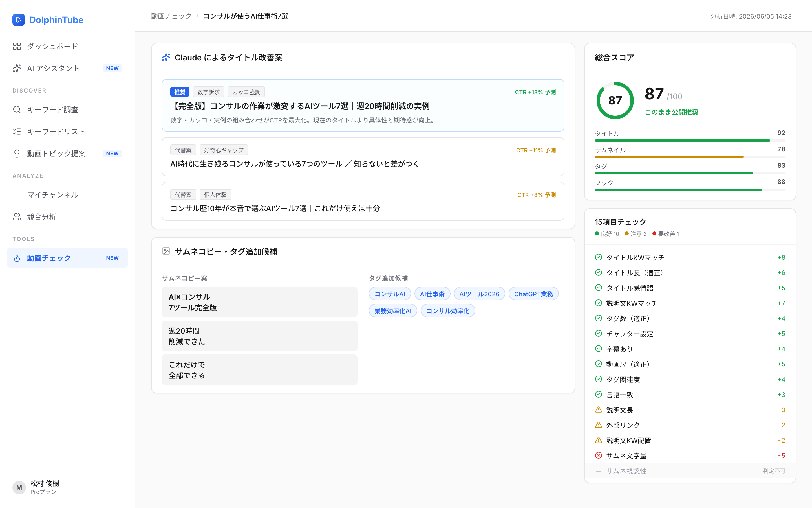The width and height of the screenshot is (812, 508).
Task: Click the user avatar M
Action: tap(19, 487)
